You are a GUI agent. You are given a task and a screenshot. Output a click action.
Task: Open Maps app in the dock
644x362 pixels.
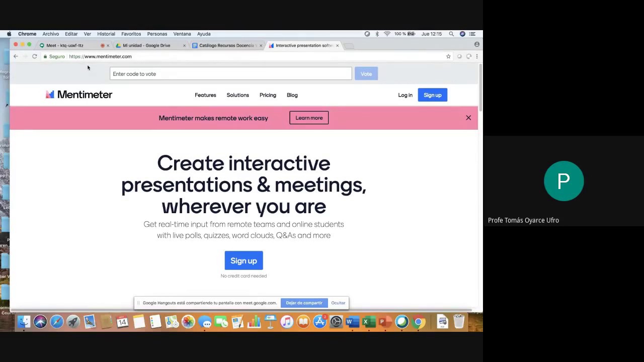coord(172,321)
